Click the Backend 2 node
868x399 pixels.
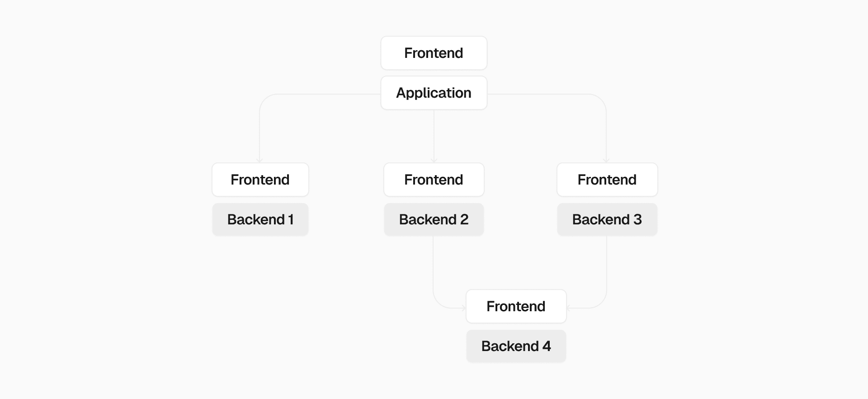pos(434,219)
